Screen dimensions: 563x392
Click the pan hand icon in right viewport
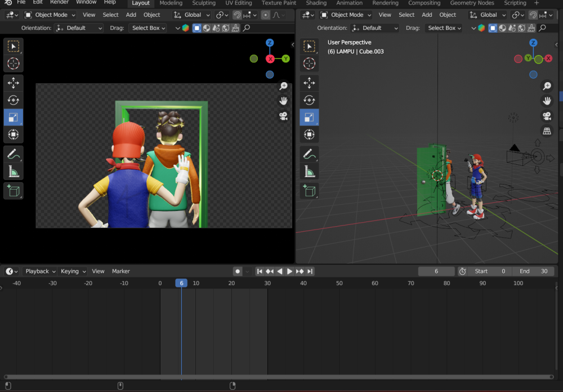pyautogui.click(x=547, y=101)
